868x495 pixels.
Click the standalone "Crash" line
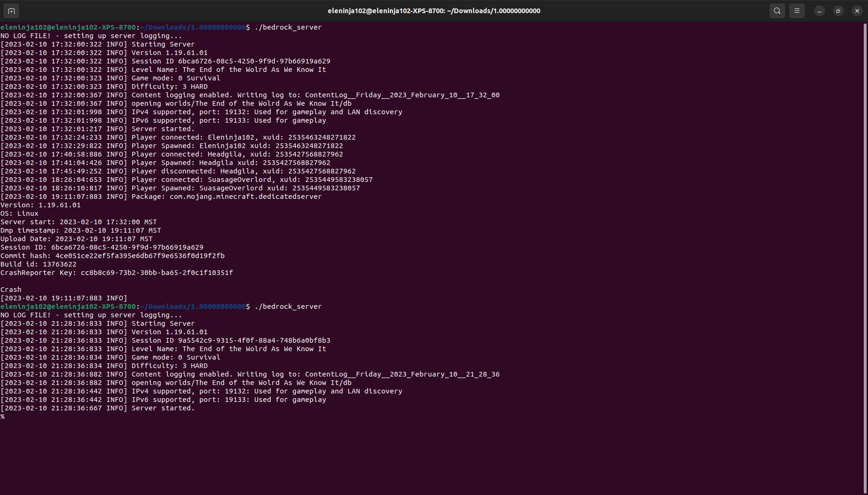pyautogui.click(x=11, y=290)
